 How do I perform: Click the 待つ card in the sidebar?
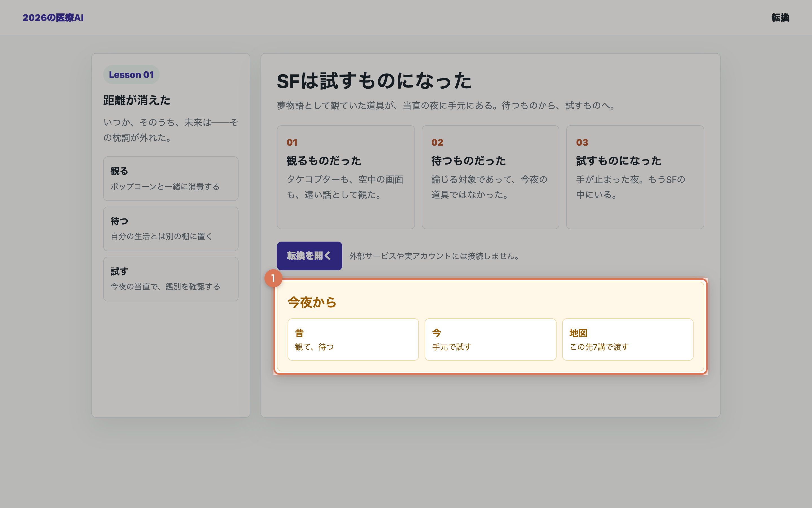click(x=171, y=229)
